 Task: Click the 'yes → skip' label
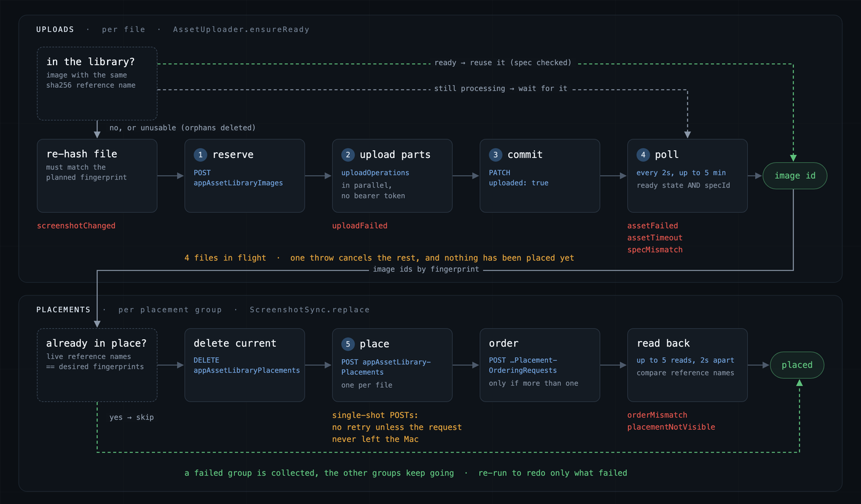132,417
